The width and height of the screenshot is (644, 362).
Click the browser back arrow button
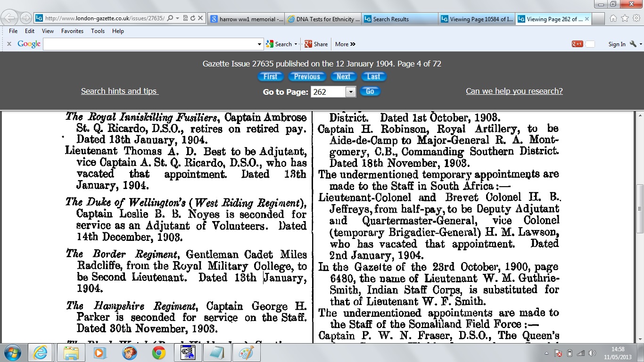[10, 18]
